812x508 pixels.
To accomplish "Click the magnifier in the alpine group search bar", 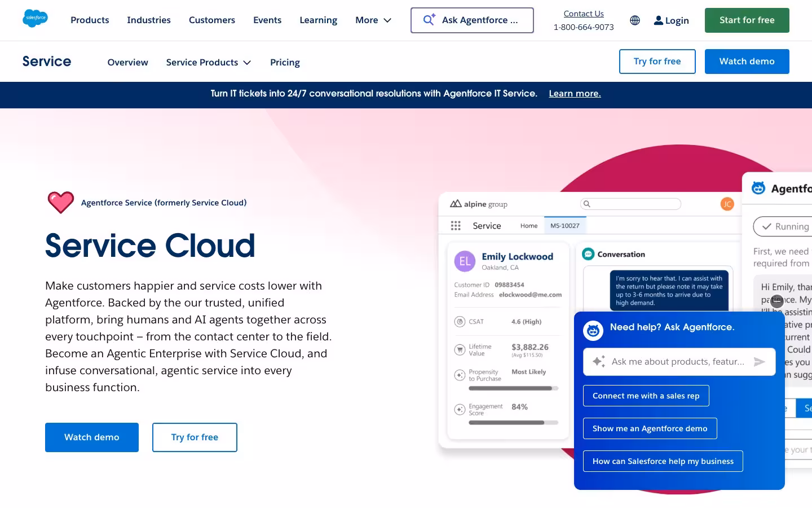I will (x=587, y=204).
